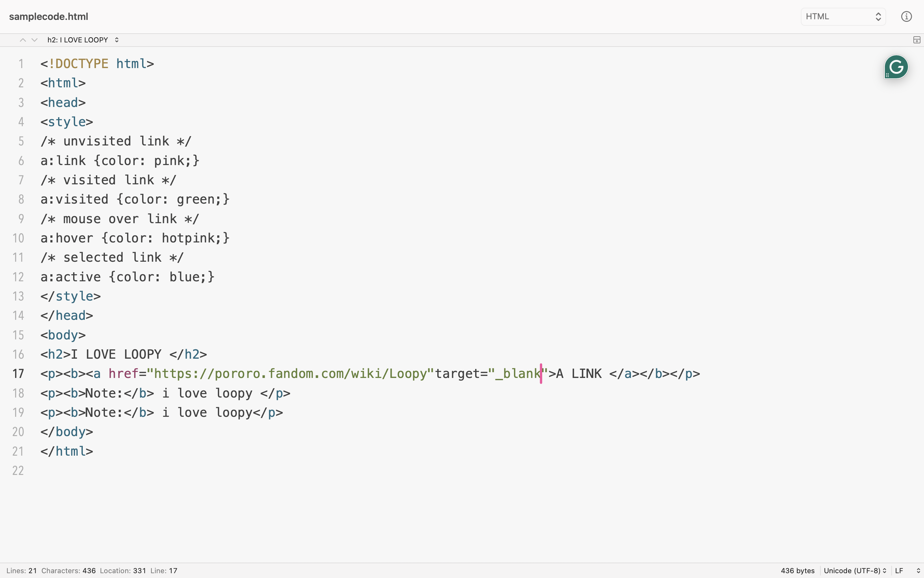The image size is (924, 578).
Task: Click line number 17 in the gutter
Action: pyautogui.click(x=18, y=373)
